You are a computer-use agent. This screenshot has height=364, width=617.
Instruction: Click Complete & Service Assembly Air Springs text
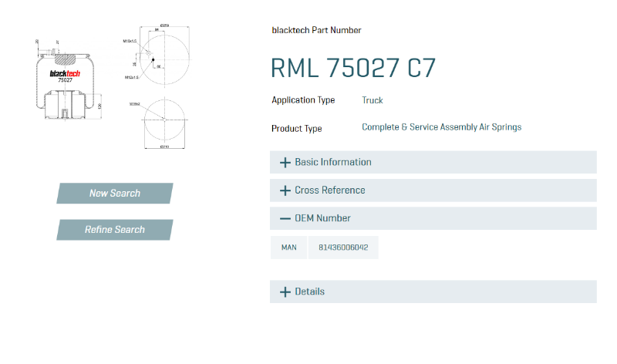pyautogui.click(x=441, y=127)
